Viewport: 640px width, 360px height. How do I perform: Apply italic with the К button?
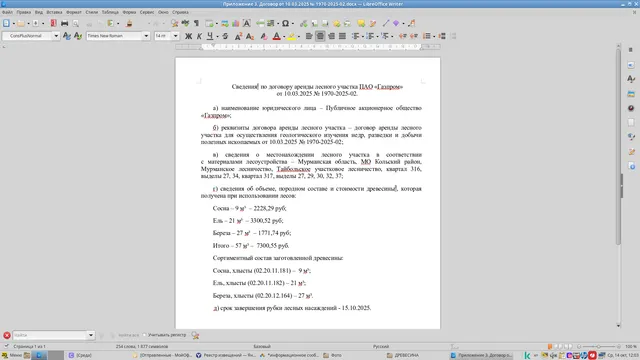199,36
